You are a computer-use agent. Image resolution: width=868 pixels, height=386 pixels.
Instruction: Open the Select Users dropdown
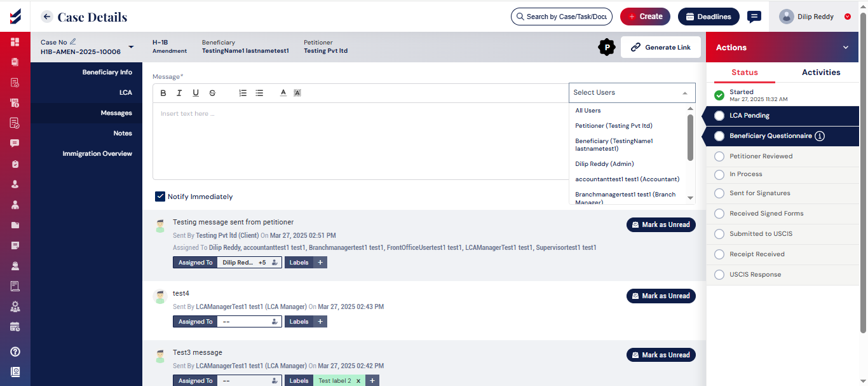(x=632, y=93)
